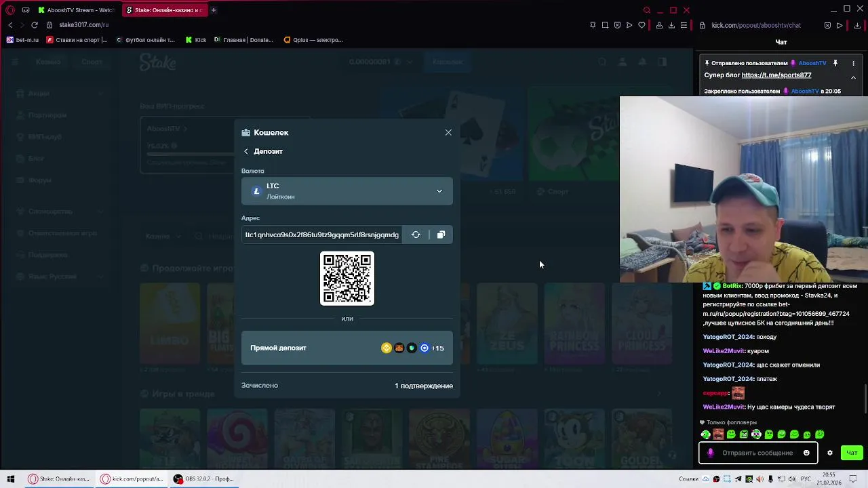The height and width of the screenshot is (488, 868).
Task: Open bet-m.ru bookmark
Action: click(x=23, y=40)
